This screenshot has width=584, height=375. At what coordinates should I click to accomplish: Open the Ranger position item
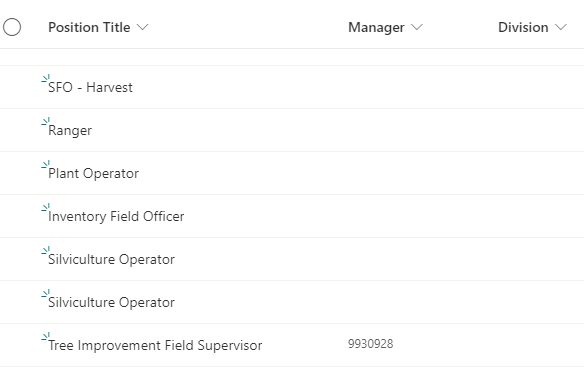(x=70, y=131)
